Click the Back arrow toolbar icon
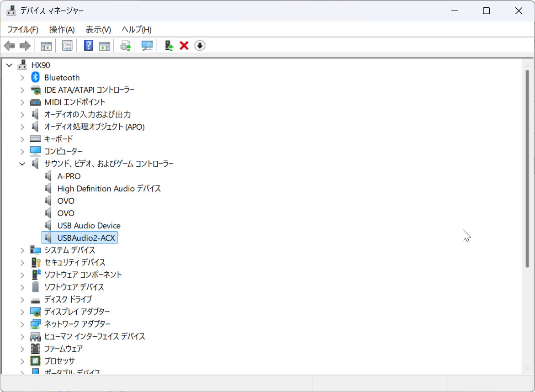This screenshot has width=535, height=392. pos(9,46)
